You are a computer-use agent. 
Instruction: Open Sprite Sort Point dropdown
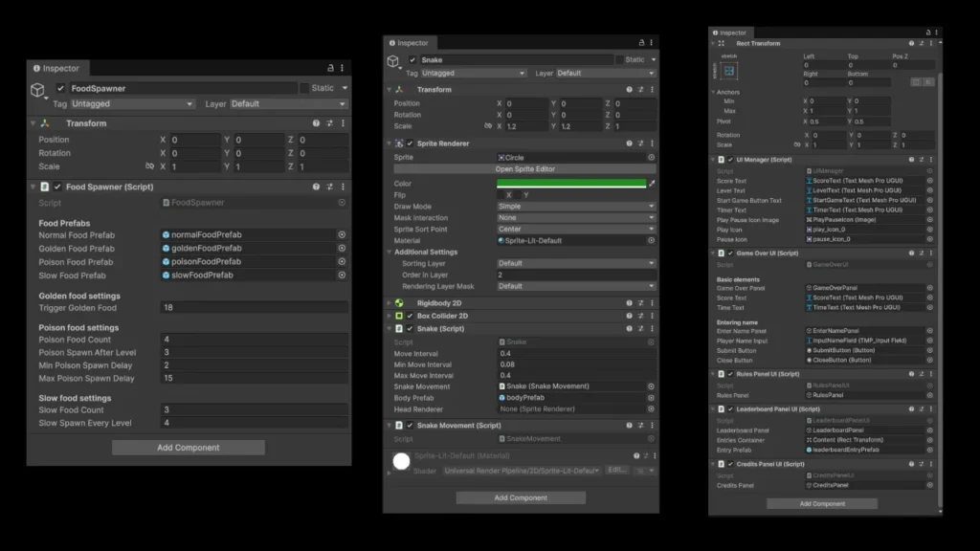576,230
